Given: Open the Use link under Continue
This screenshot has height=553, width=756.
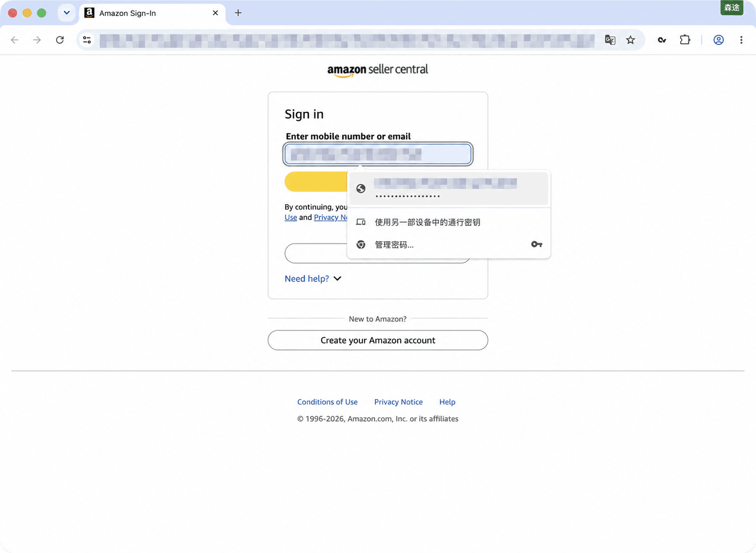Looking at the screenshot, I should click(x=291, y=217).
